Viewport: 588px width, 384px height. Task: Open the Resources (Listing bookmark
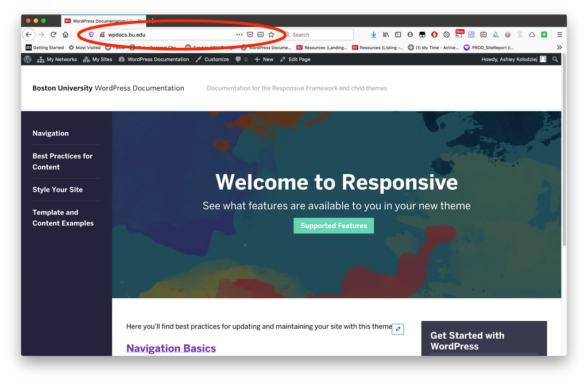click(378, 48)
